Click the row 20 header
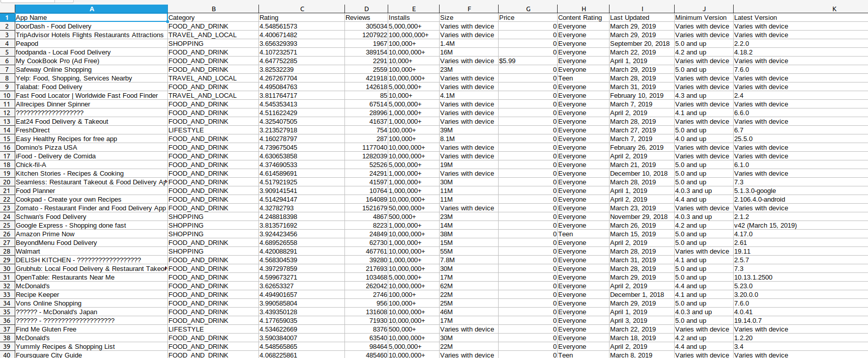 [7, 182]
